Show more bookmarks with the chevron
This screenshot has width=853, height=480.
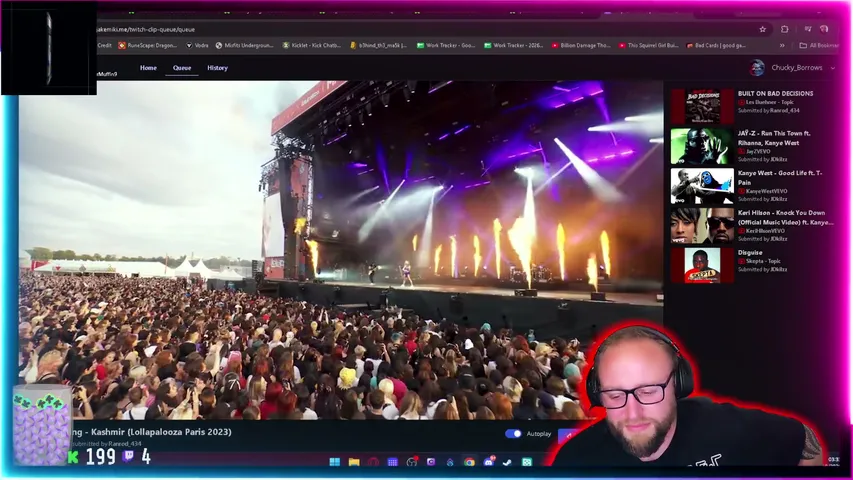pos(782,46)
